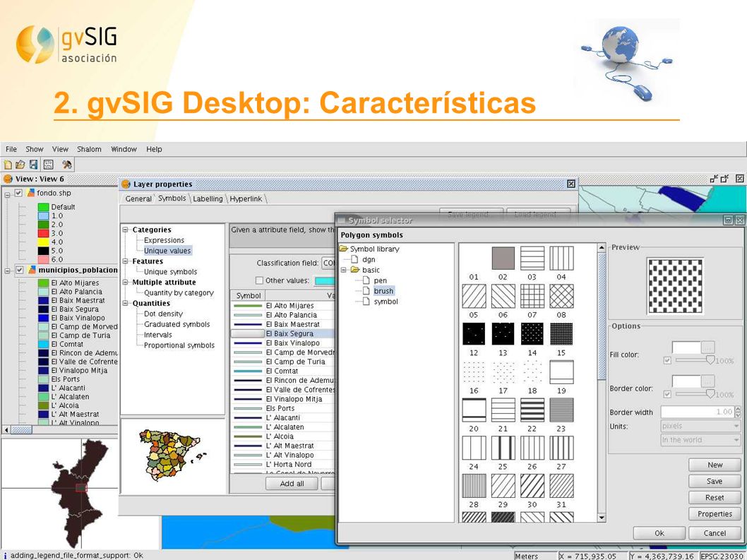Select Graduated symbols legend type
This screenshot has width=747, height=560.
177,324
